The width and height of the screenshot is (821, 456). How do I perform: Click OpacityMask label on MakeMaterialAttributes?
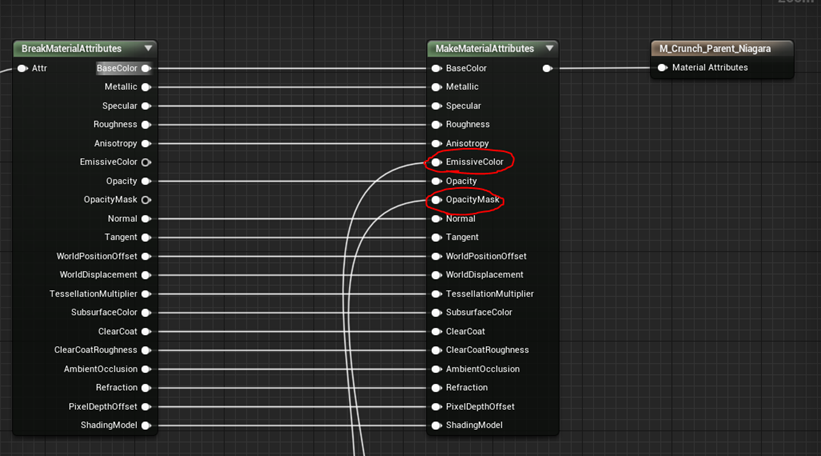pyautogui.click(x=472, y=199)
